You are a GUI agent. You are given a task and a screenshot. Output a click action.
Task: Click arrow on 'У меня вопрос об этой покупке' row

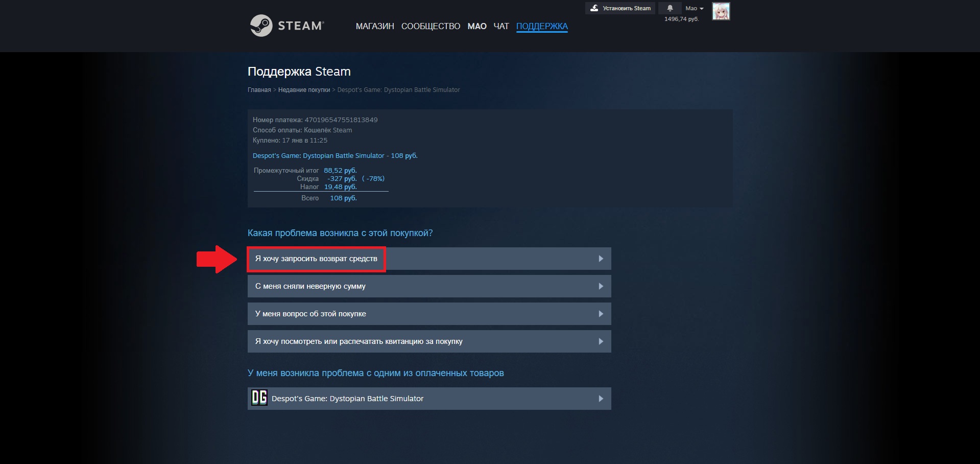(601, 314)
